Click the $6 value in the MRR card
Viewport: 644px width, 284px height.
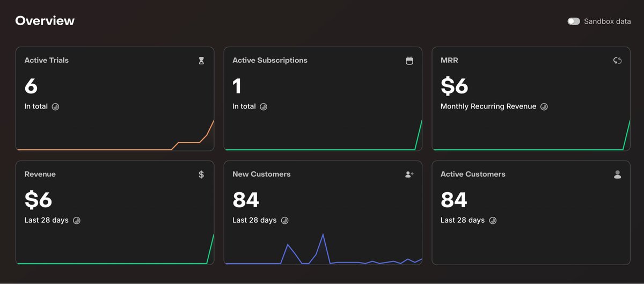click(x=455, y=86)
